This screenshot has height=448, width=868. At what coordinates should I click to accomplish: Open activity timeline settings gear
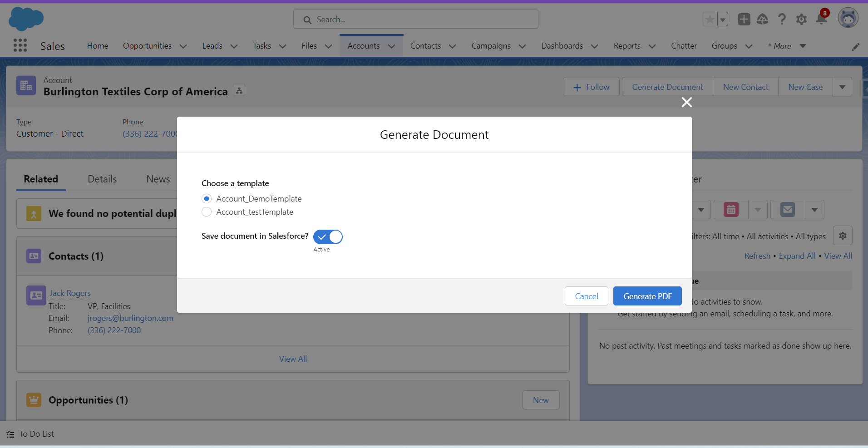coord(843,236)
